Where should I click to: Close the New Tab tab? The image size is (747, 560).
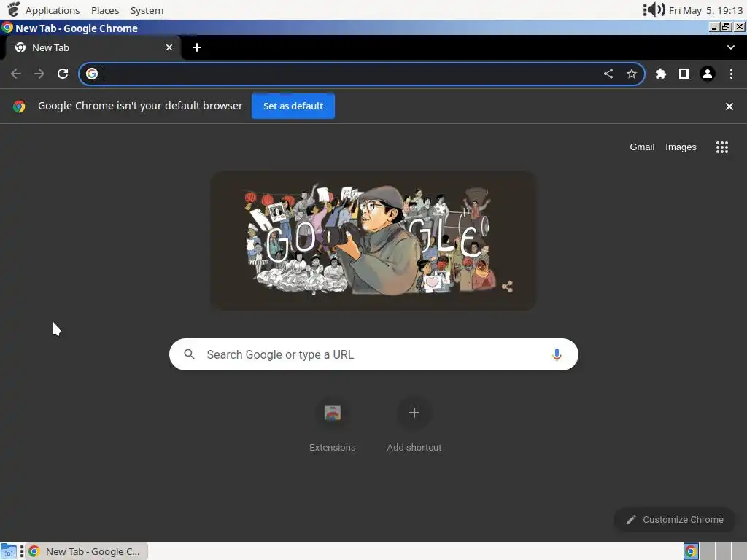pyautogui.click(x=169, y=47)
